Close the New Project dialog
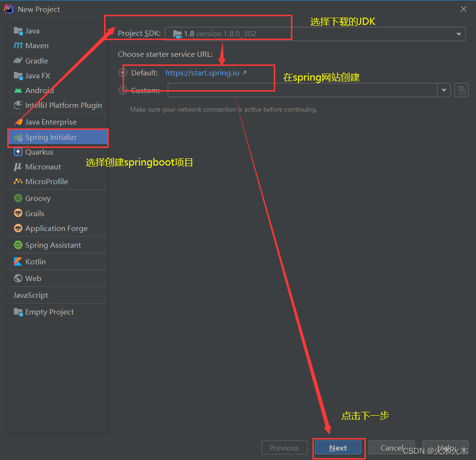Viewport: 476px width, 460px height. [463, 9]
